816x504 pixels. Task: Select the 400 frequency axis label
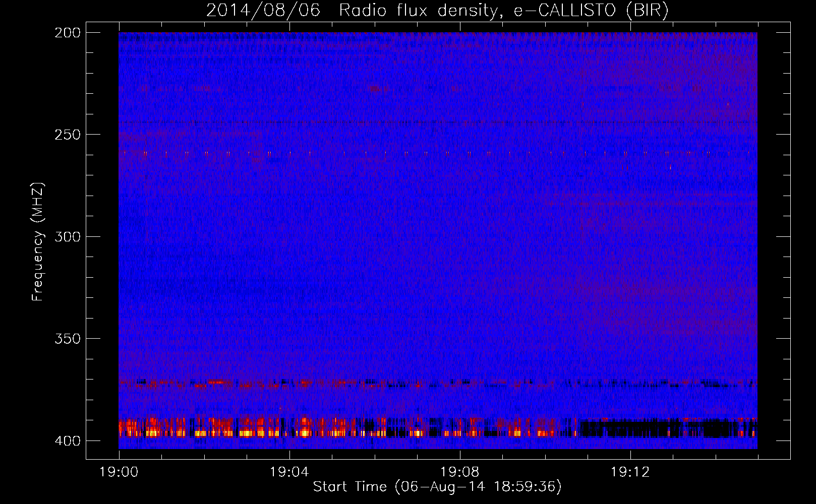[67, 440]
